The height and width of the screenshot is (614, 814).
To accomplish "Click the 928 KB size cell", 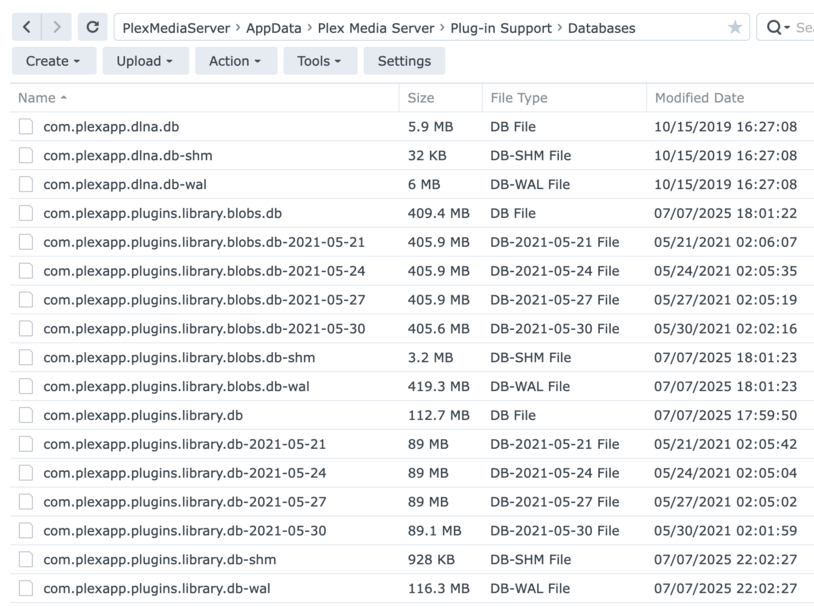I will pos(431,560).
